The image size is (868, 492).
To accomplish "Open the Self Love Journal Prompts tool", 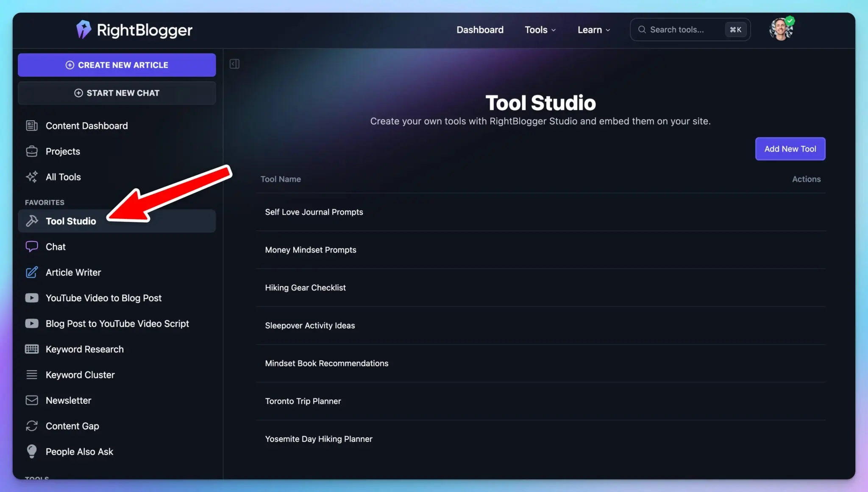I will [314, 212].
